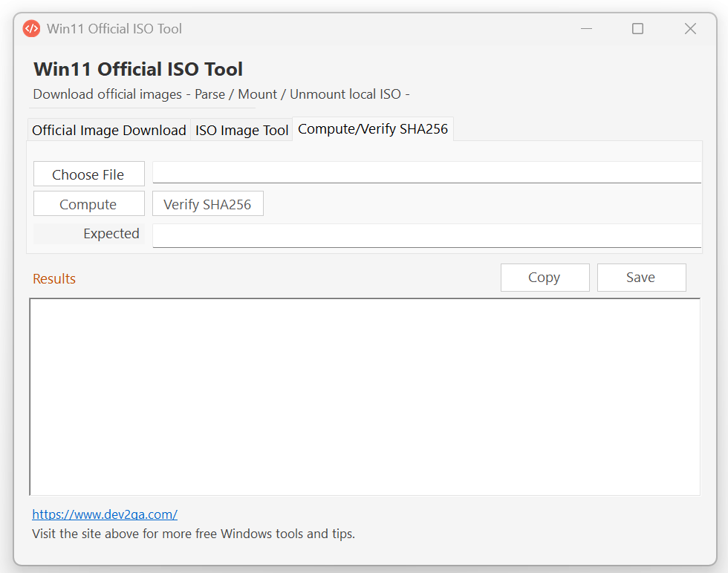The image size is (728, 573).
Task: Maximize the Win11 Official ISO Tool window
Action: pos(638,29)
